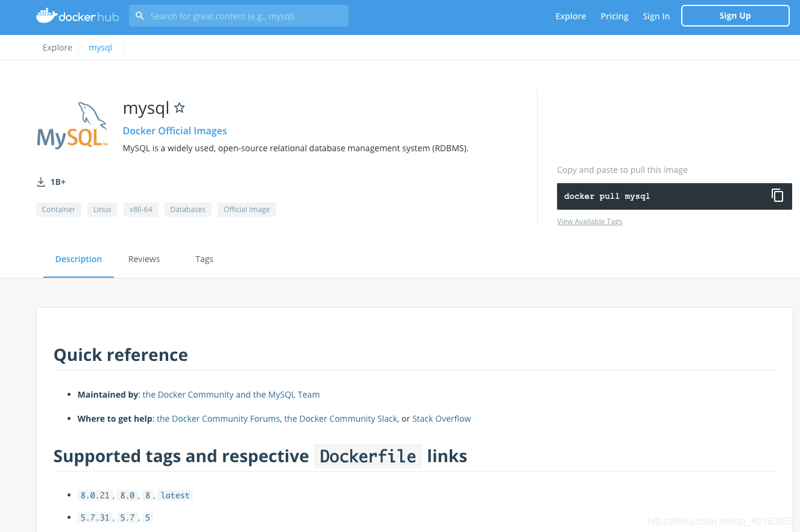Screen dimensions: 800x532
Task: Open the Docker Community and MySQL Team link
Action: coord(231,395)
